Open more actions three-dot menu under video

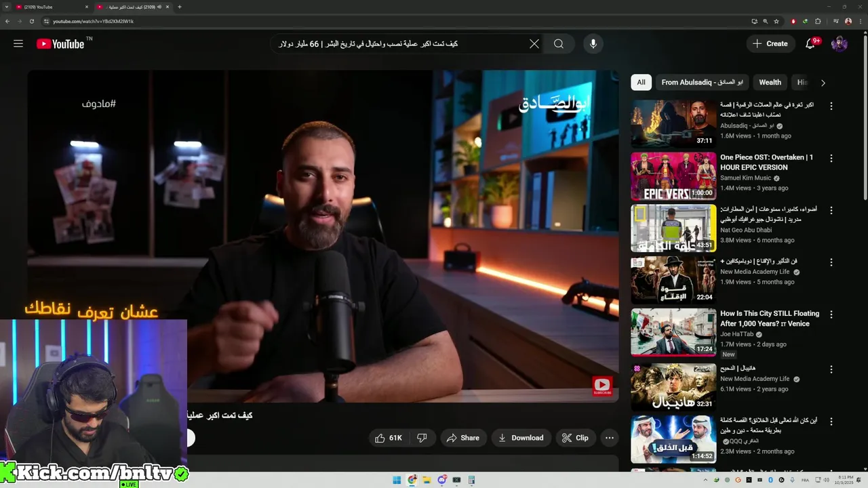click(x=610, y=438)
